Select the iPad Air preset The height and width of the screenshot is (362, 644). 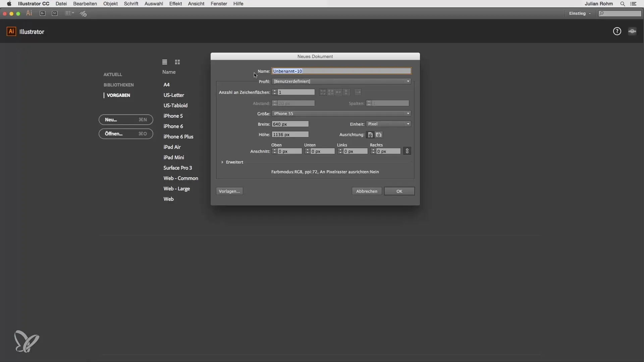[x=172, y=147]
